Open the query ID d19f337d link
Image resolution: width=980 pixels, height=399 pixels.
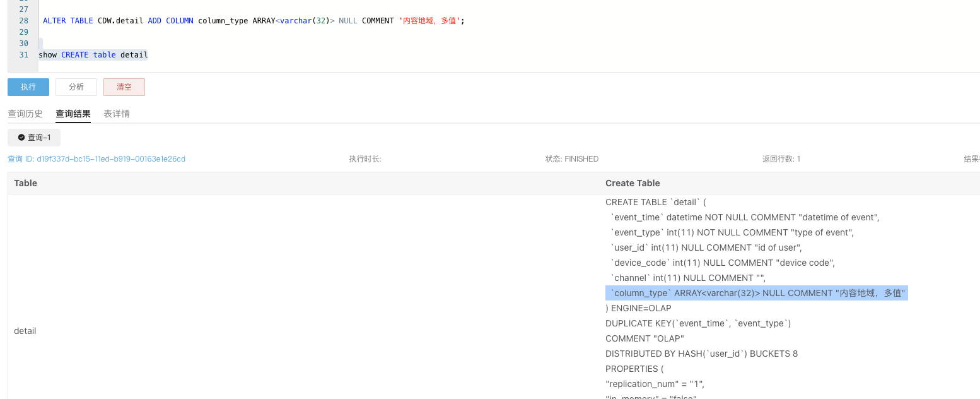coord(96,159)
